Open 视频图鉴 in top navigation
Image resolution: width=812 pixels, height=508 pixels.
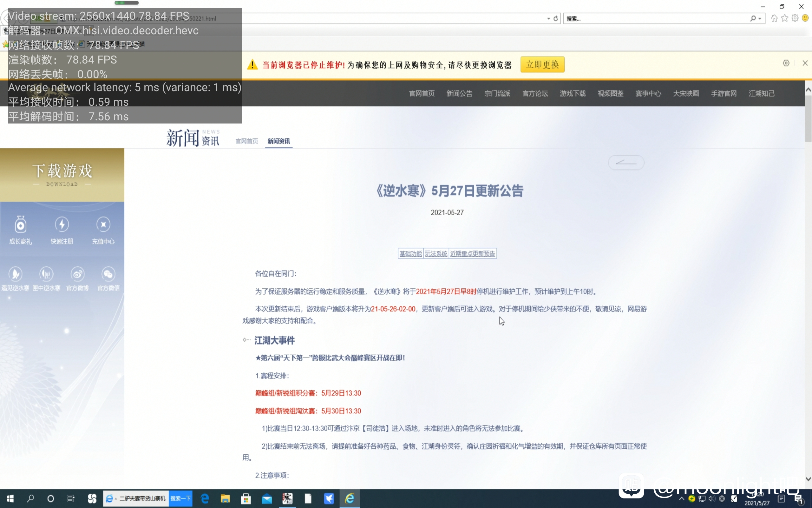pos(611,93)
